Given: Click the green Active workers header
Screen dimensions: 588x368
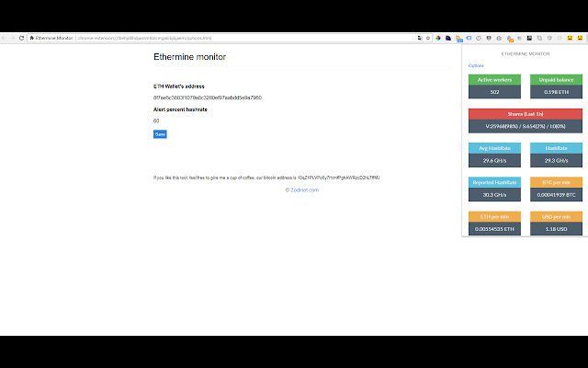Looking at the screenshot, I should (x=494, y=80).
